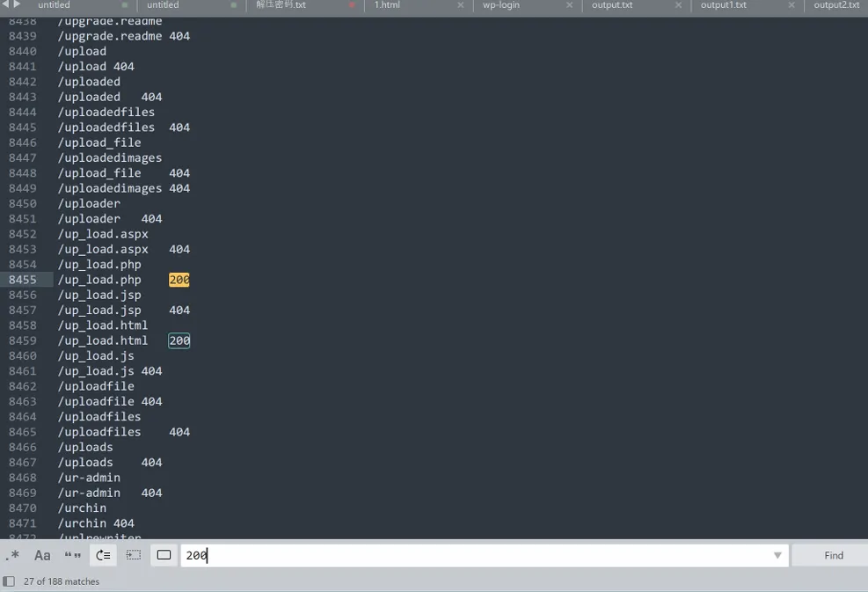Image resolution: width=868 pixels, height=592 pixels.
Task: Toggle search in selection option
Action: coord(134,555)
